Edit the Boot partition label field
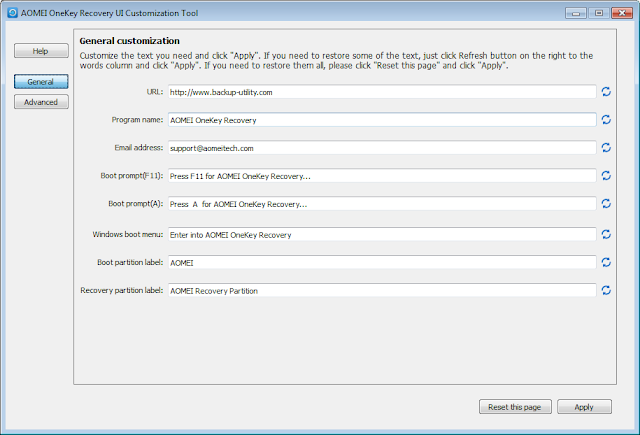This screenshot has width=640, height=435. (x=382, y=262)
